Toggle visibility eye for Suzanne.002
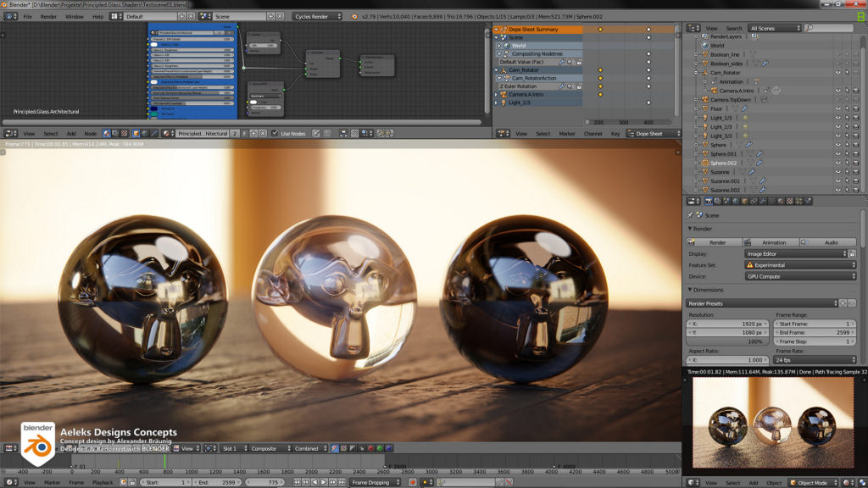 coord(838,190)
